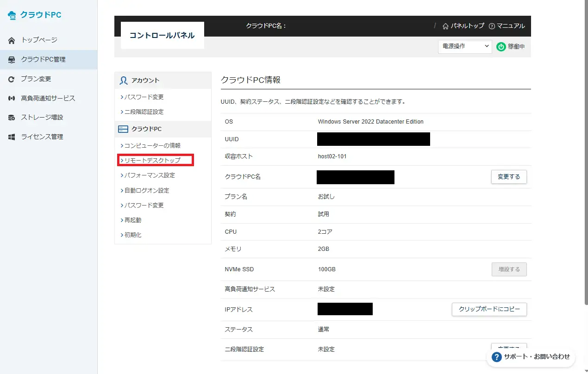Click クリップボードにコピー button for IP address
Screen dimensions: 588x374
(489, 309)
